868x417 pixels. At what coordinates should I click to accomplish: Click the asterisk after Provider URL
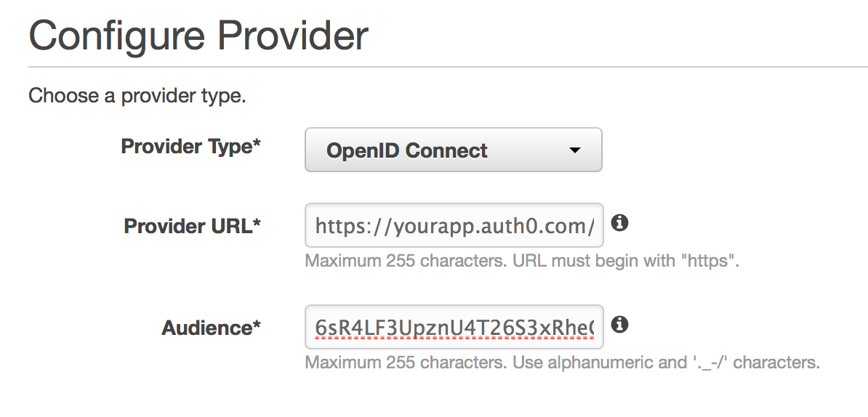[256, 224]
